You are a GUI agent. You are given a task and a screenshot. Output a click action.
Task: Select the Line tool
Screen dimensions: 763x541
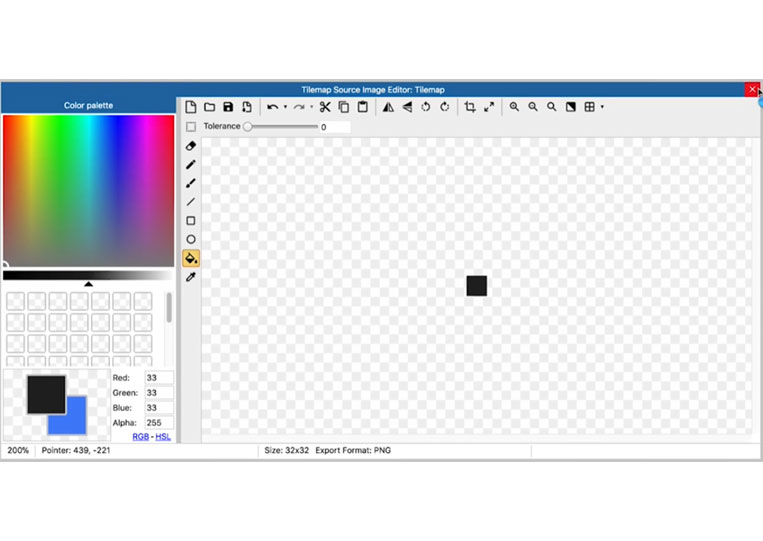pos(191,202)
